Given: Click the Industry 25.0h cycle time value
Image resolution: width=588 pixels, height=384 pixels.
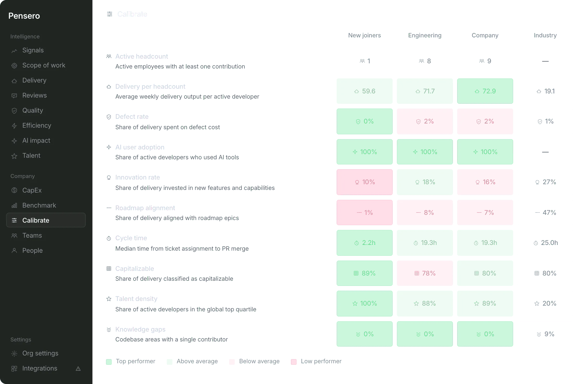Looking at the screenshot, I should (x=546, y=243).
